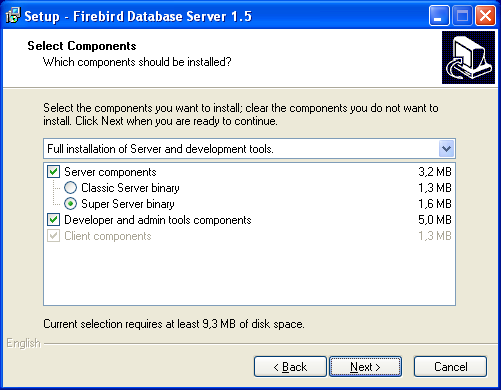The height and width of the screenshot is (390, 501).
Task: Click the setup installer icon in title bar
Action: (x=13, y=16)
